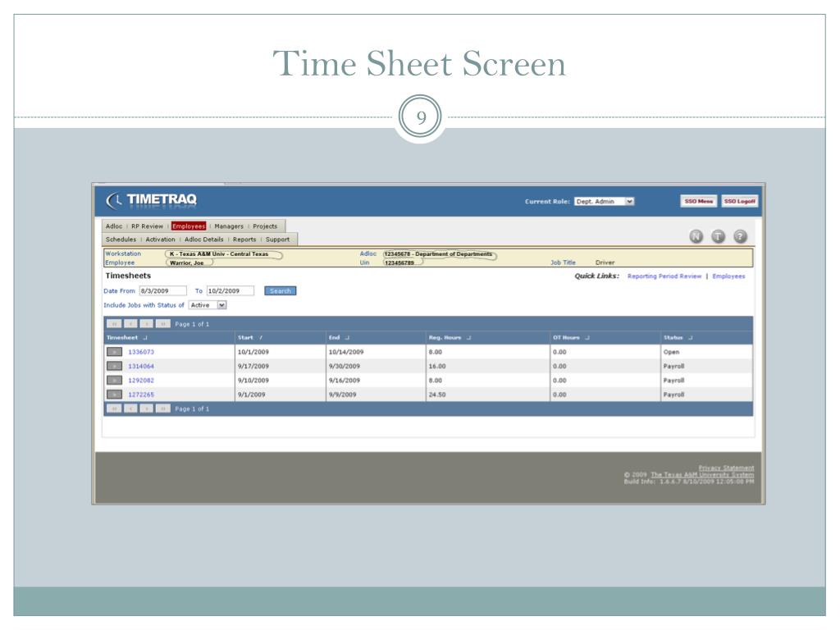Open timesheet link 1292082

141,381
